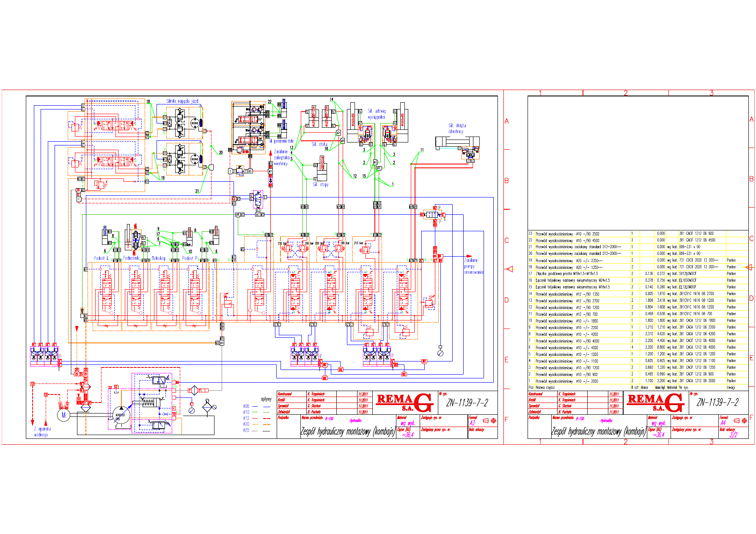
Task: Select the '180 bar' relief valve label
Action: [345, 243]
